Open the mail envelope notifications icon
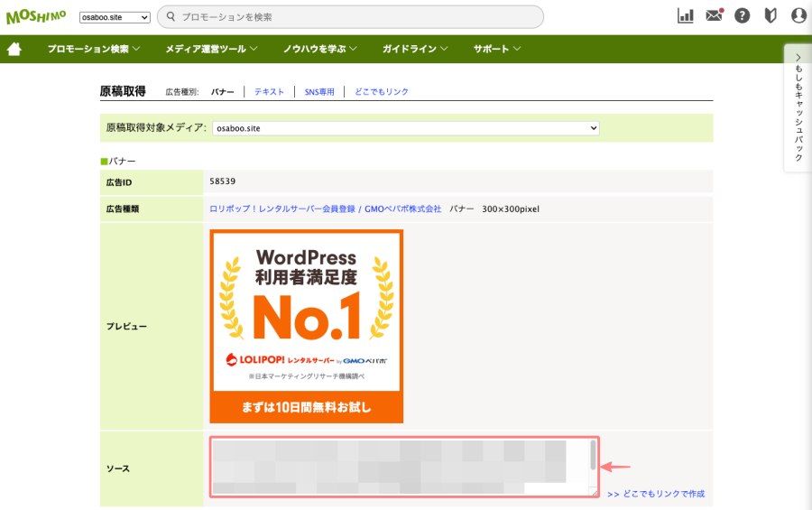 pos(715,15)
